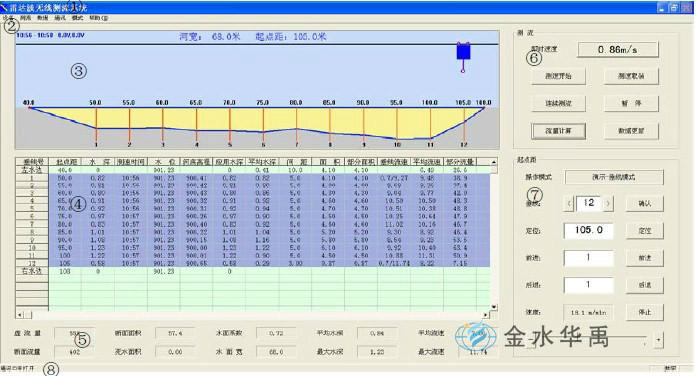The width and height of the screenshot is (696, 376).
Task: Click the 定位 button
Action: (x=645, y=231)
